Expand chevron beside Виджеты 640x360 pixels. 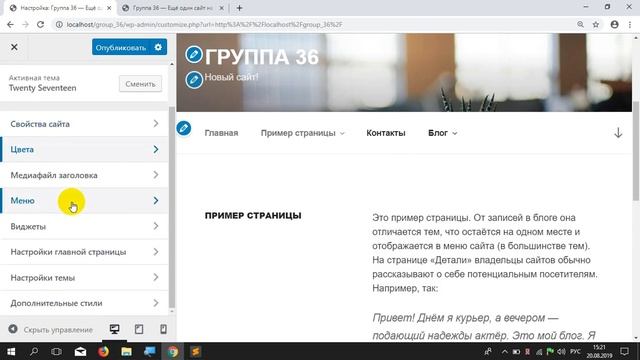(156, 226)
